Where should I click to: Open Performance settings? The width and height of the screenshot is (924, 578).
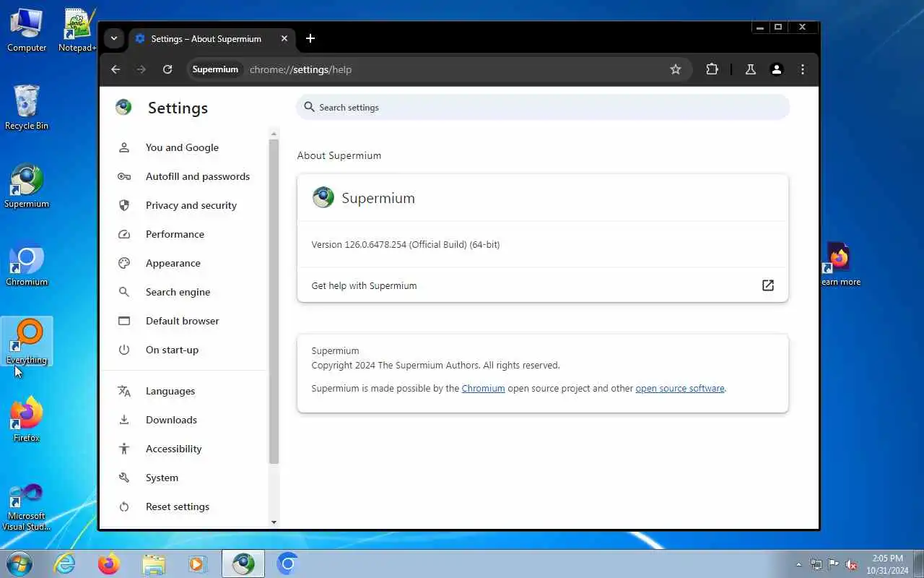[175, 234]
